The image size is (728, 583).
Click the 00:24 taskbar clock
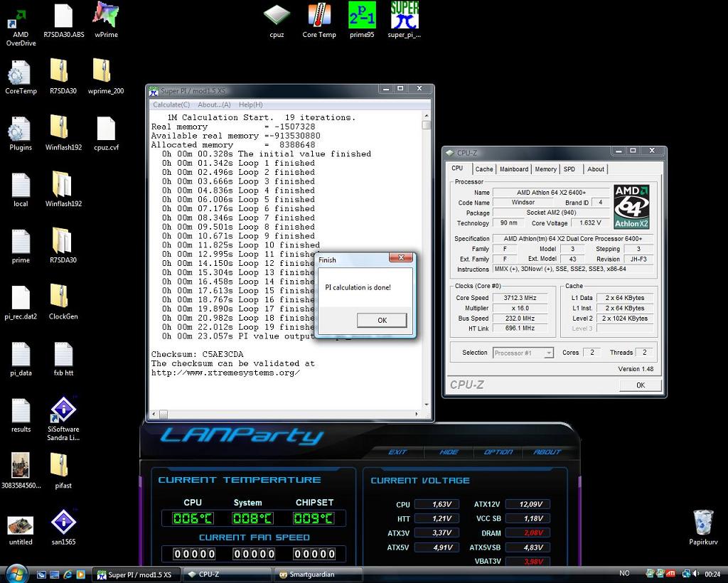click(712, 574)
